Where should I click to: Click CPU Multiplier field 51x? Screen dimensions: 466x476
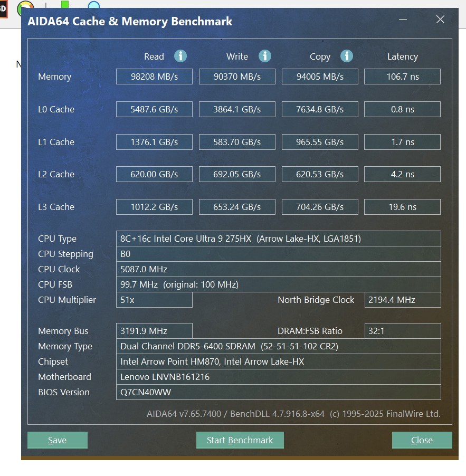[154, 300]
